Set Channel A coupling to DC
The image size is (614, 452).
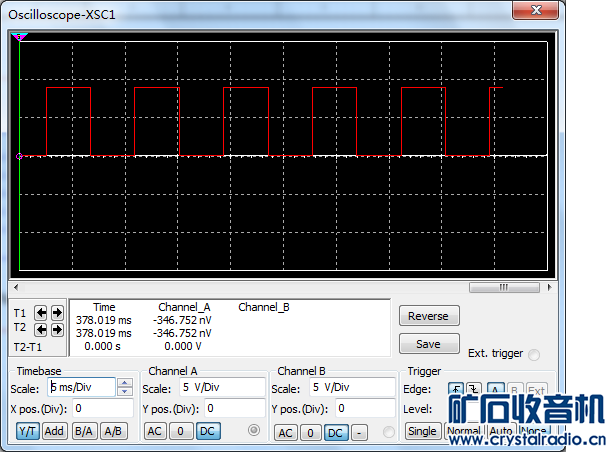pos(208,431)
